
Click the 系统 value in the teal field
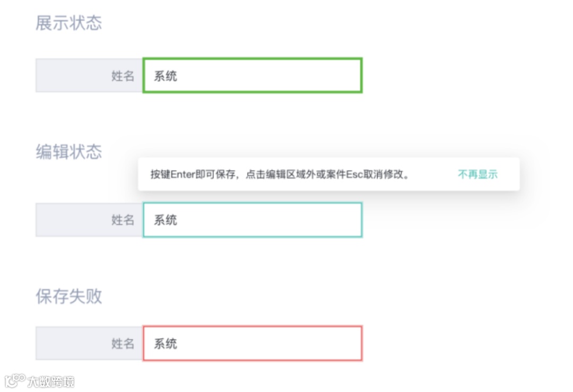166,220
